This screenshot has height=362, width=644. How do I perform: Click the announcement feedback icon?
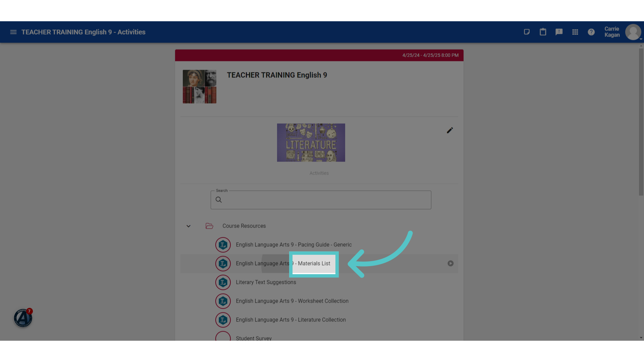[559, 32]
